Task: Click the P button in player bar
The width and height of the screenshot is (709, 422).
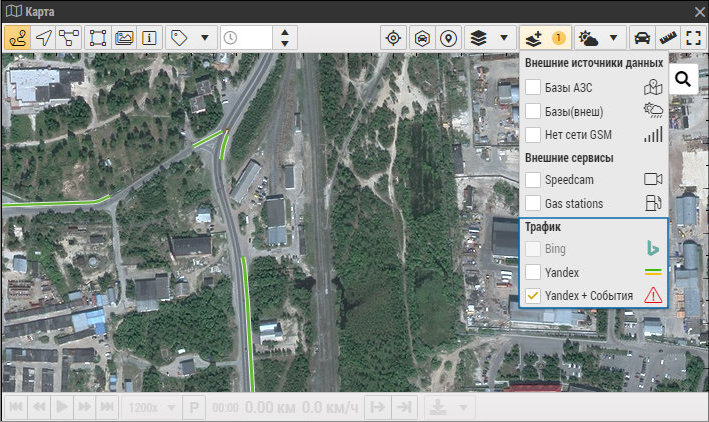Action: tap(194, 407)
